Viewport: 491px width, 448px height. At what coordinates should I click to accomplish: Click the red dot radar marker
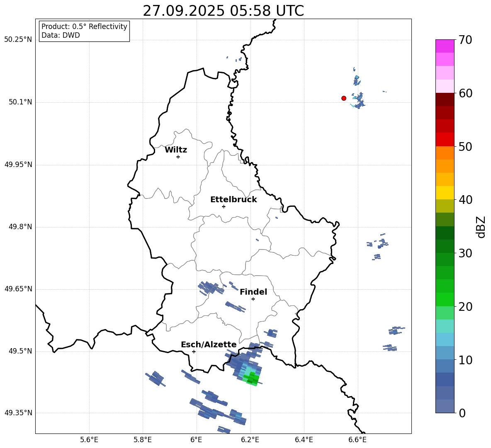click(x=344, y=98)
